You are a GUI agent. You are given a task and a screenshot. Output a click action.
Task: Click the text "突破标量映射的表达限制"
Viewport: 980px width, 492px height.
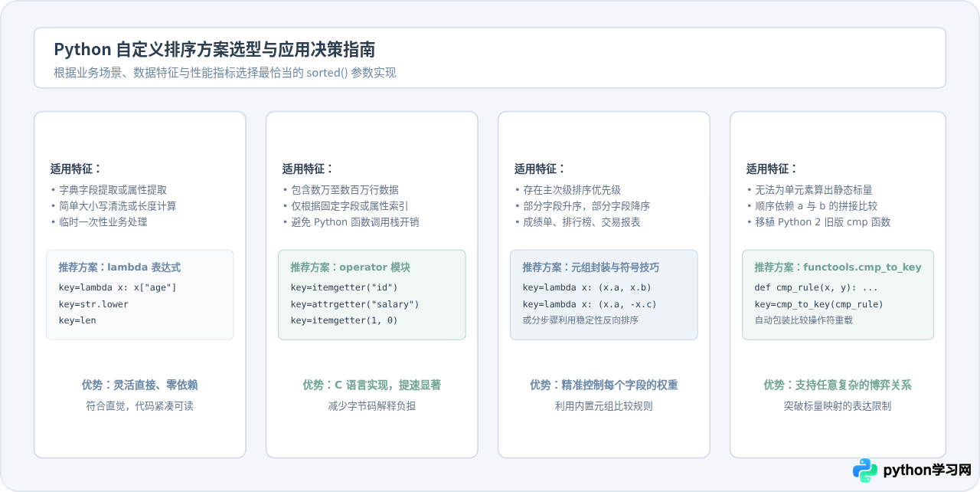pos(838,406)
